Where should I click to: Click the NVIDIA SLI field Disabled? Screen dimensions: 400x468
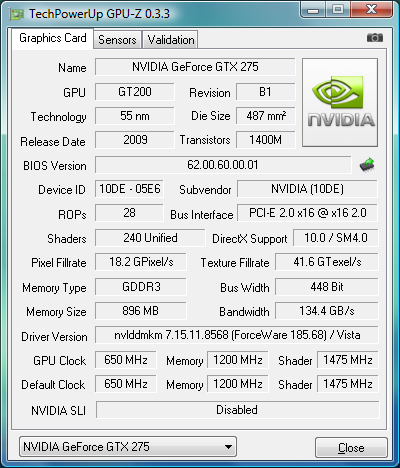point(237,410)
